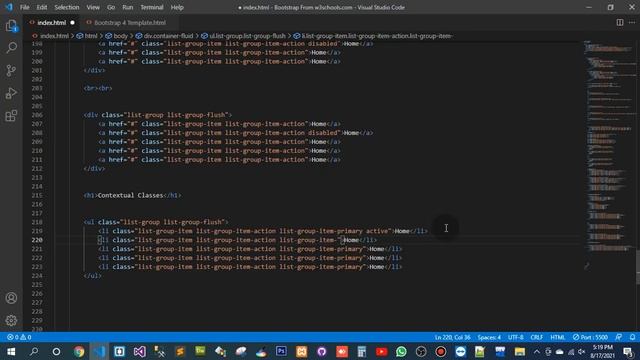
Task: Change encoding via UTF-8 in status bar
Action: coord(516,337)
